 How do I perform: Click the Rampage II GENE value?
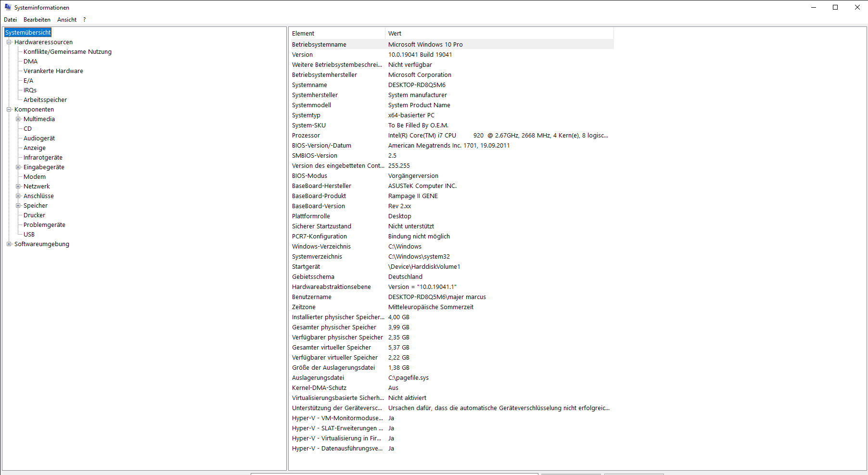pyautogui.click(x=413, y=196)
